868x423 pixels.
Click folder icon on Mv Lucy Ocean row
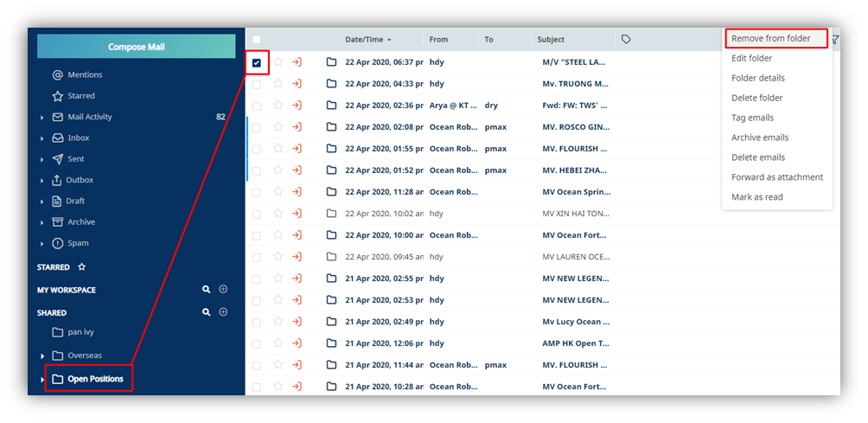(x=331, y=322)
